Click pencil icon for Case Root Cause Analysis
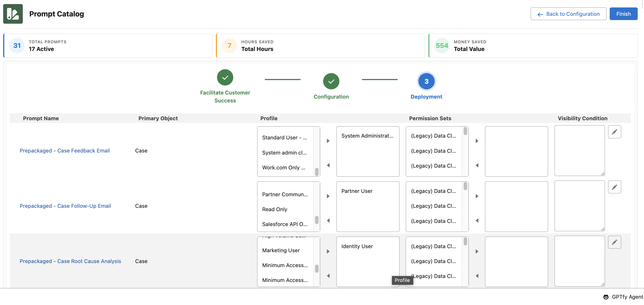Image resolution: width=644 pixels, height=305 pixels. [614, 242]
